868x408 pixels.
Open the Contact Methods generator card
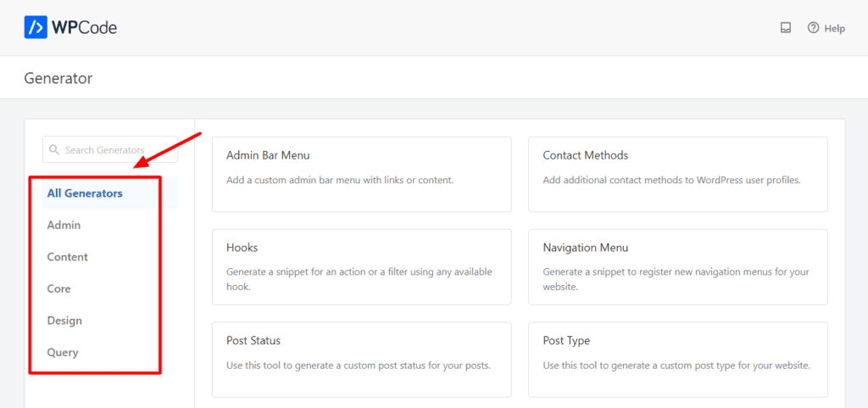[677, 174]
